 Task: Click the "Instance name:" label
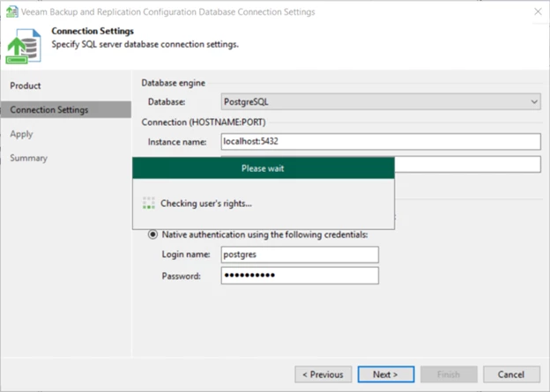coord(177,142)
